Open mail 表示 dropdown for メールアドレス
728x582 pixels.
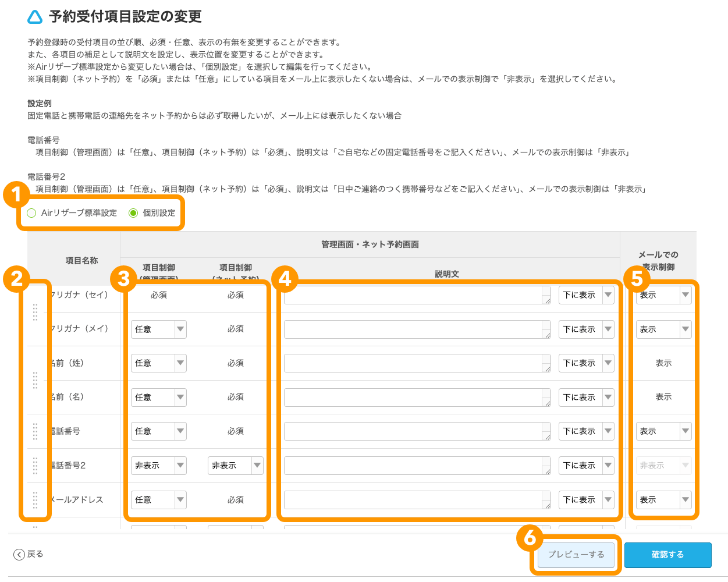(664, 500)
